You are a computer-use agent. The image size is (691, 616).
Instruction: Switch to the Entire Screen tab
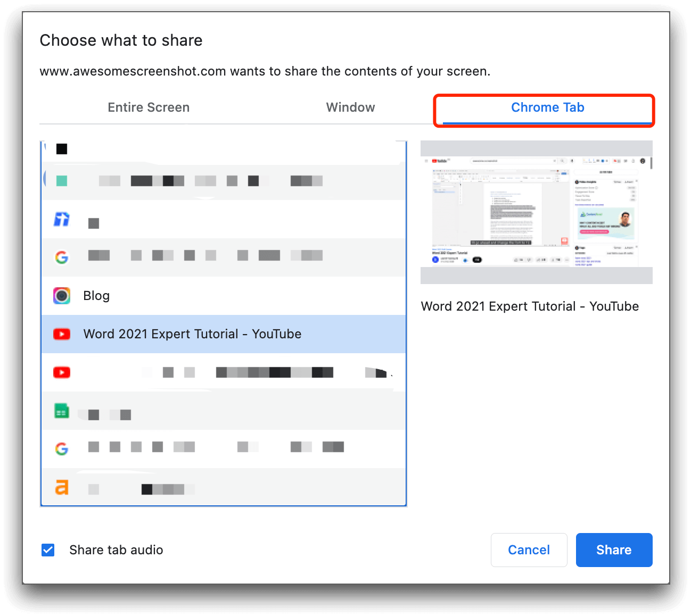click(149, 107)
